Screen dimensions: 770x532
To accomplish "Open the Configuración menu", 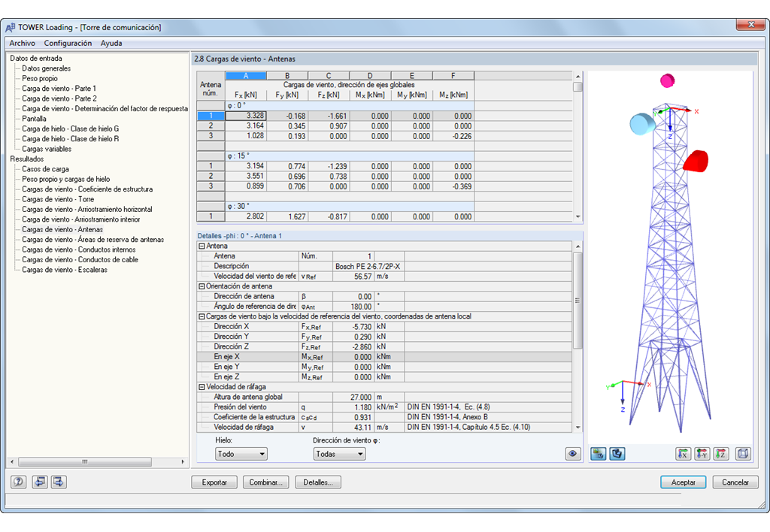I will click(68, 44).
